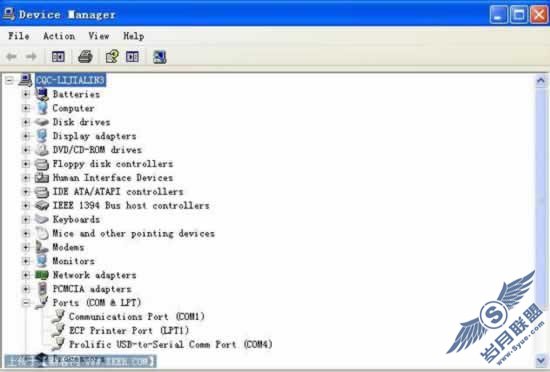The height and width of the screenshot is (372, 550).
Task: Expand IDE ATA/ATAPI controllers category
Action: coord(26,191)
